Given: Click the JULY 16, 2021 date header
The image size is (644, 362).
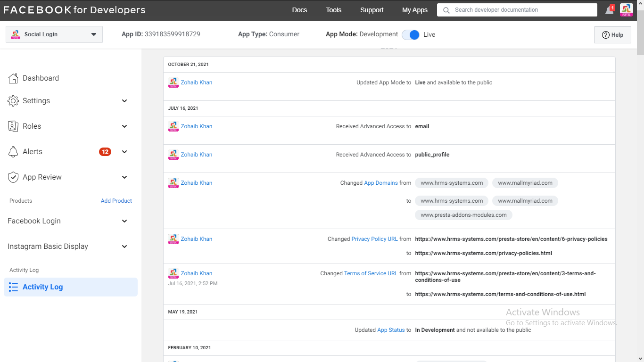Looking at the screenshot, I should tap(183, 108).
